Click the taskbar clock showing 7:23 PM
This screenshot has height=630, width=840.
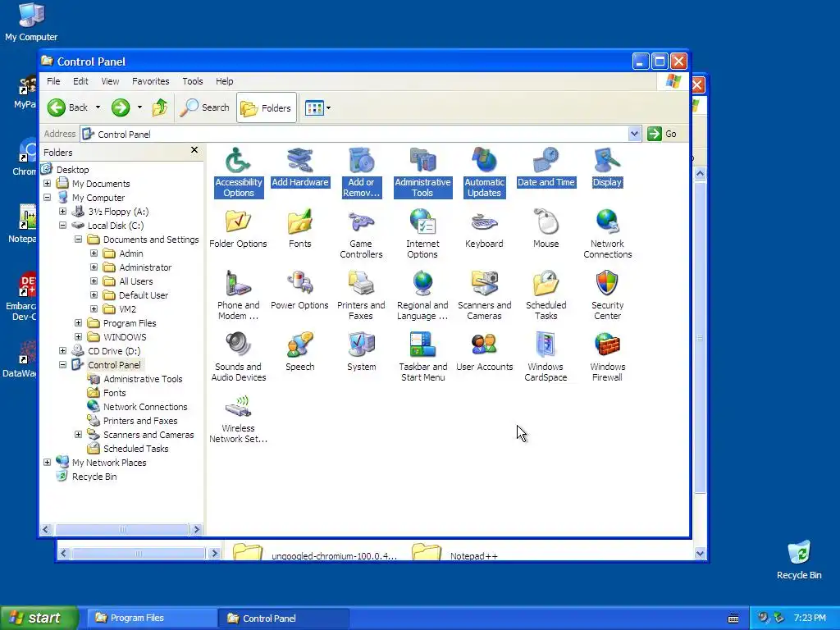(x=810, y=618)
